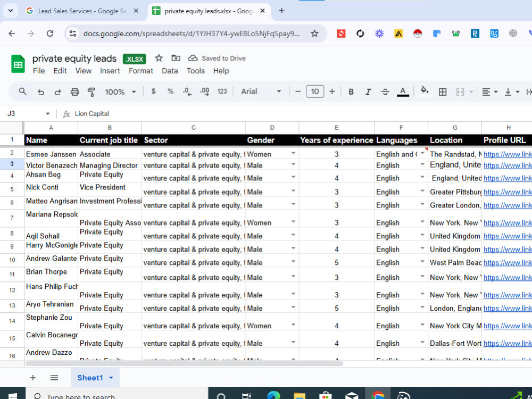Screen dimensions: 532x399
Task: Toggle bold formatting
Action: click(351, 92)
